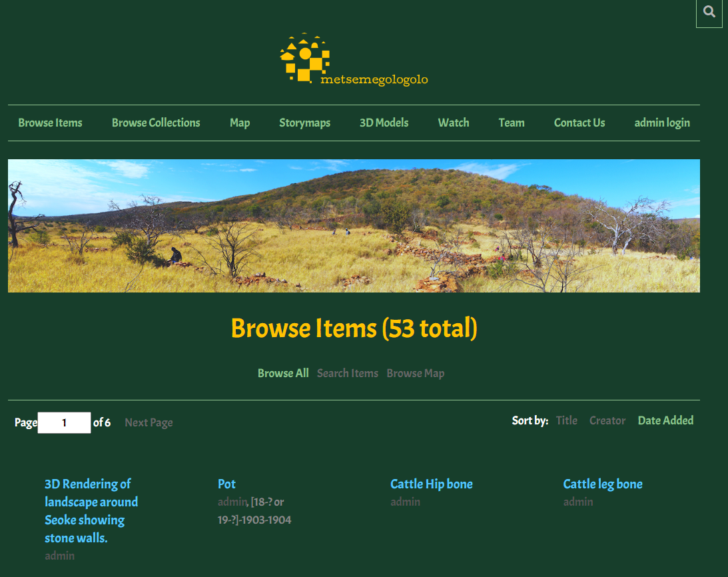728x577 pixels.
Task: Open the search magnifier icon
Action: click(x=709, y=12)
